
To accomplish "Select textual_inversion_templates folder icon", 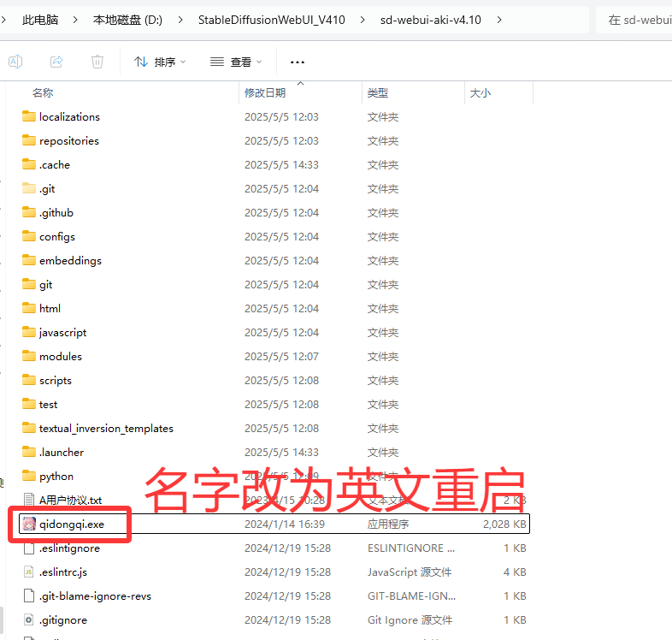I will (x=29, y=428).
